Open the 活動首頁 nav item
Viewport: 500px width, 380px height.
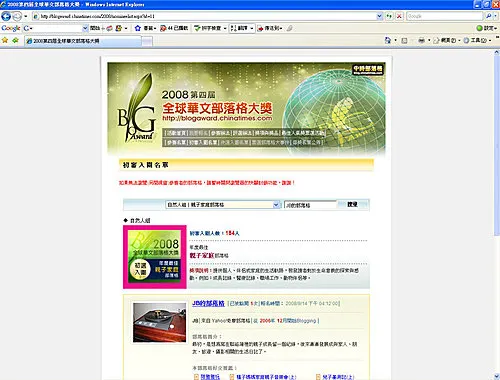tap(176, 133)
